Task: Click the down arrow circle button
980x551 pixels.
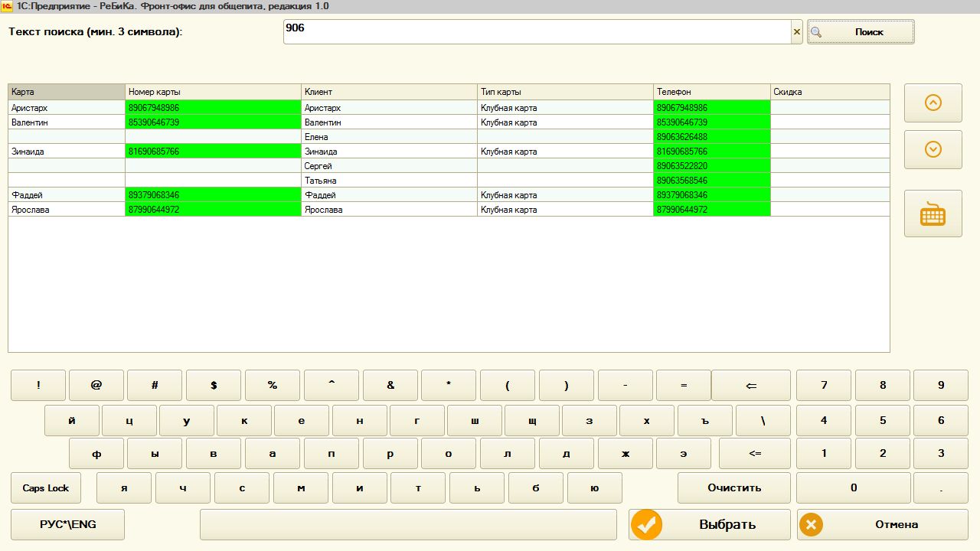Action: point(933,149)
